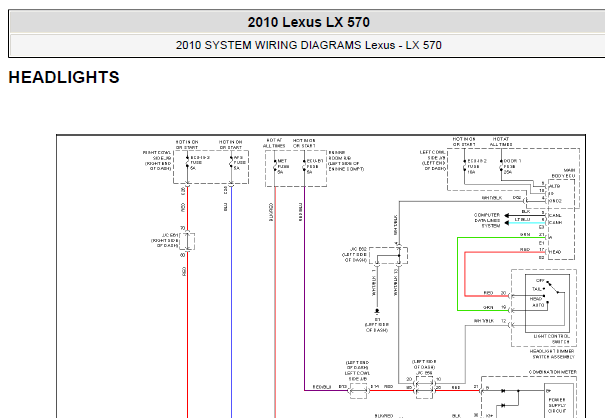Click the "J/C E52 (LEFT SIDE OF DASH)" label
The width and height of the screenshot is (605, 418).
point(354,255)
